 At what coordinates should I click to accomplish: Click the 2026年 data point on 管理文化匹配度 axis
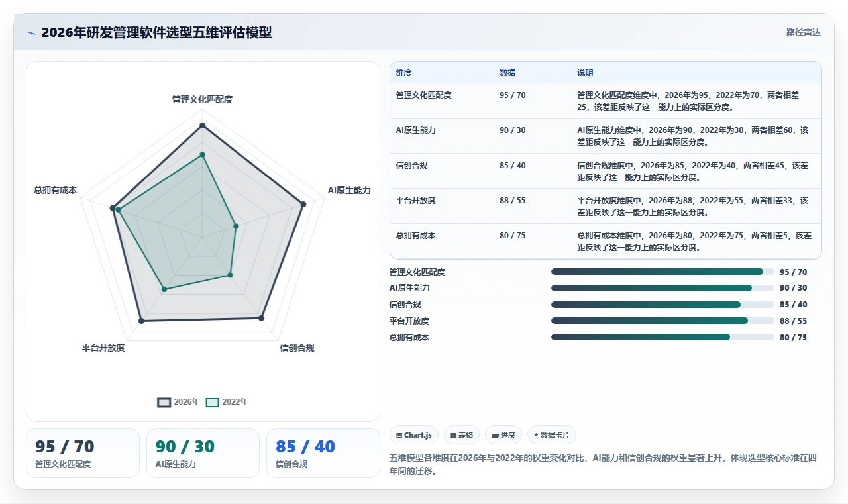202,125
